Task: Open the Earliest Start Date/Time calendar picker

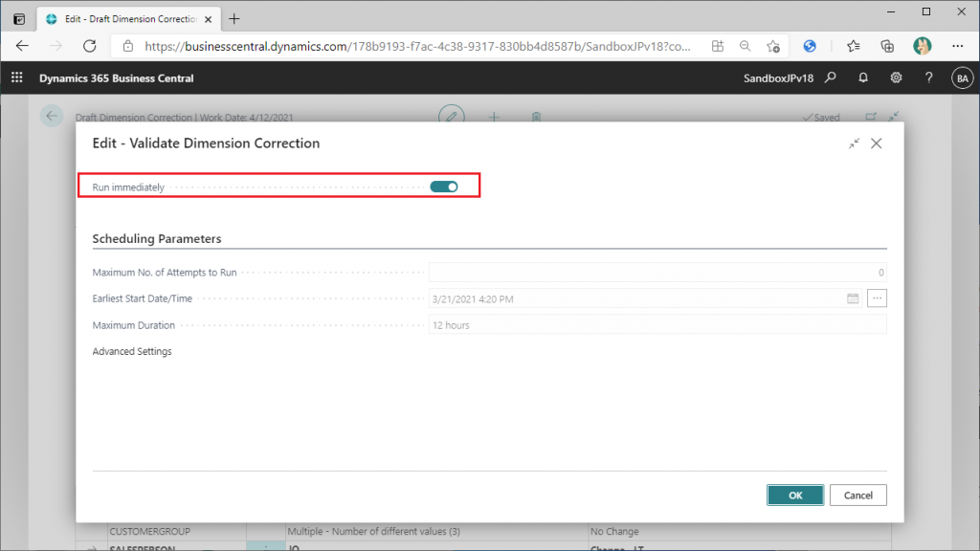Action: (x=853, y=298)
